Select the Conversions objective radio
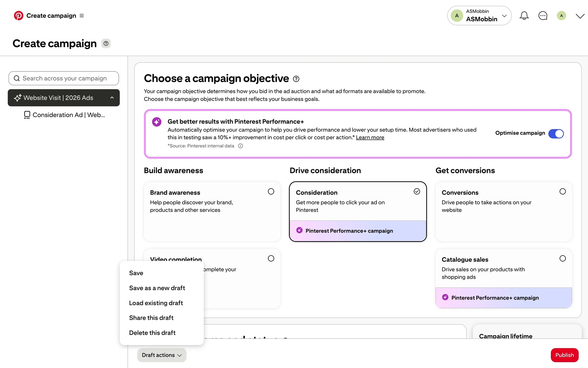The height and width of the screenshot is (368, 588). [563, 192]
